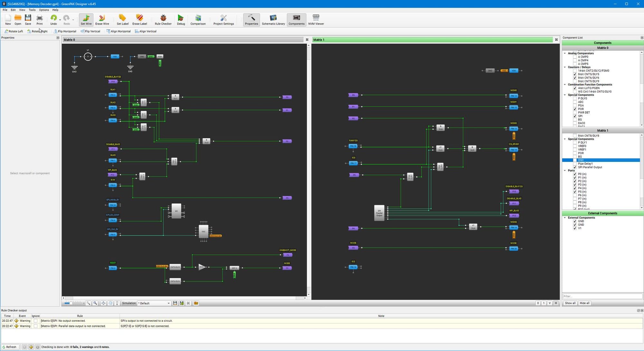Uncheck the V1 external component checkbox
Viewport: 644px width, 351px height.
coord(575,228)
